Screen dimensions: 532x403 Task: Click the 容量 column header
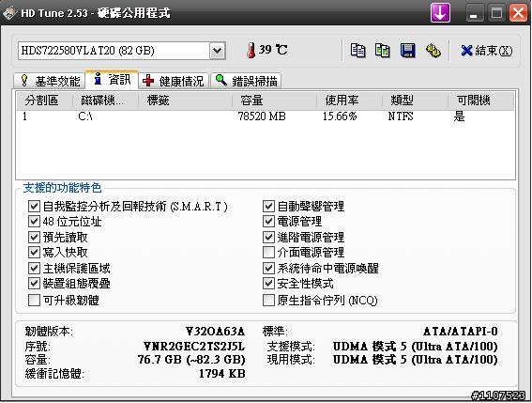275,101
